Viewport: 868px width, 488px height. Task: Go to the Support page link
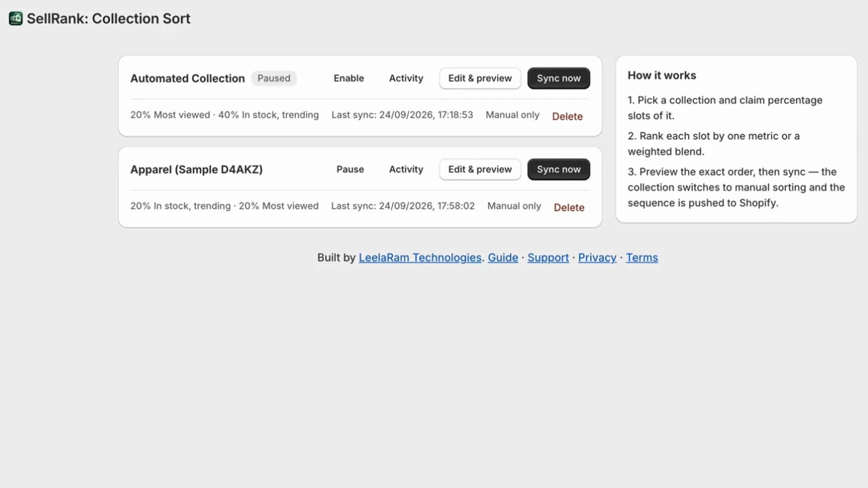tap(548, 258)
